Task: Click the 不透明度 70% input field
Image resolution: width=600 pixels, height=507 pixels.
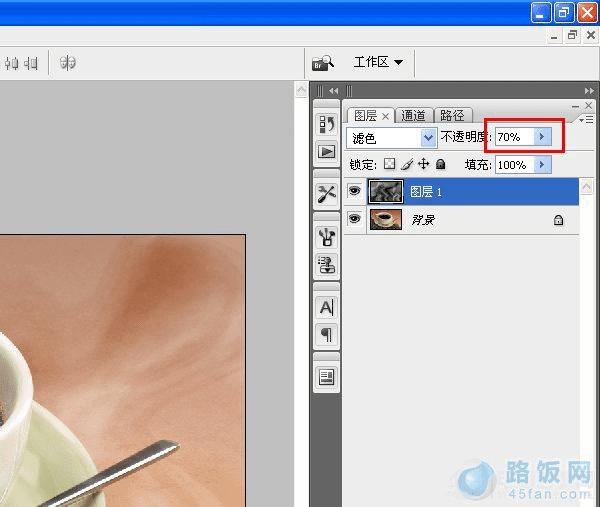Action: [x=514, y=137]
